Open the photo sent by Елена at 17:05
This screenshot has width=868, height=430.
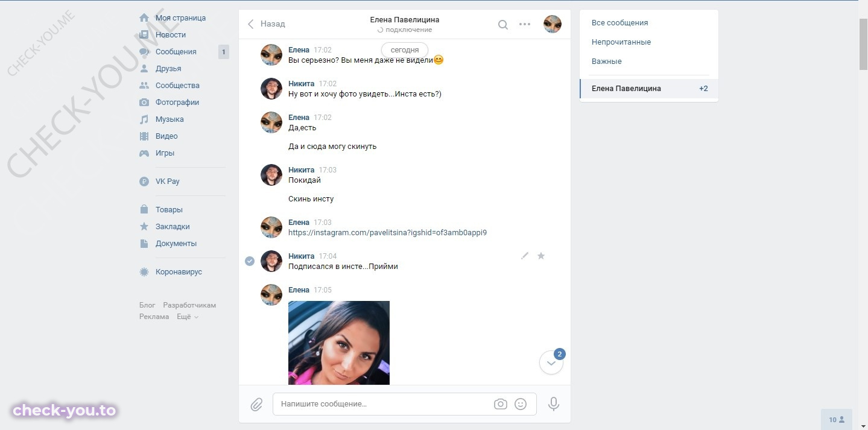click(339, 343)
